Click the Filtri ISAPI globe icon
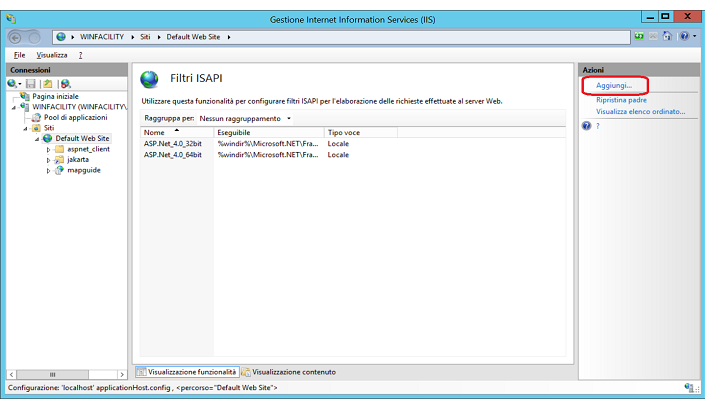Viewport: 705px width, 399px height. point(149,79)
